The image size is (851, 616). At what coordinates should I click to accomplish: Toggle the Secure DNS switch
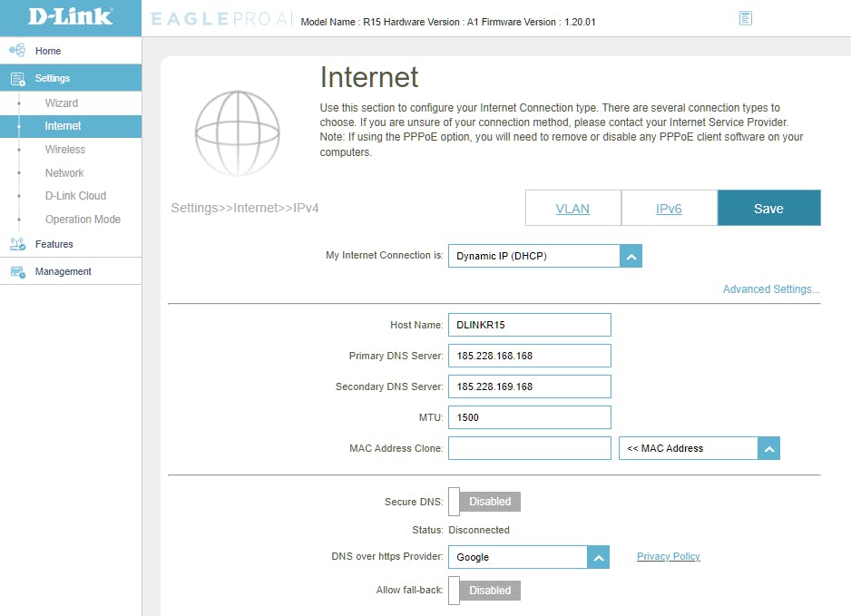(484, 502)
